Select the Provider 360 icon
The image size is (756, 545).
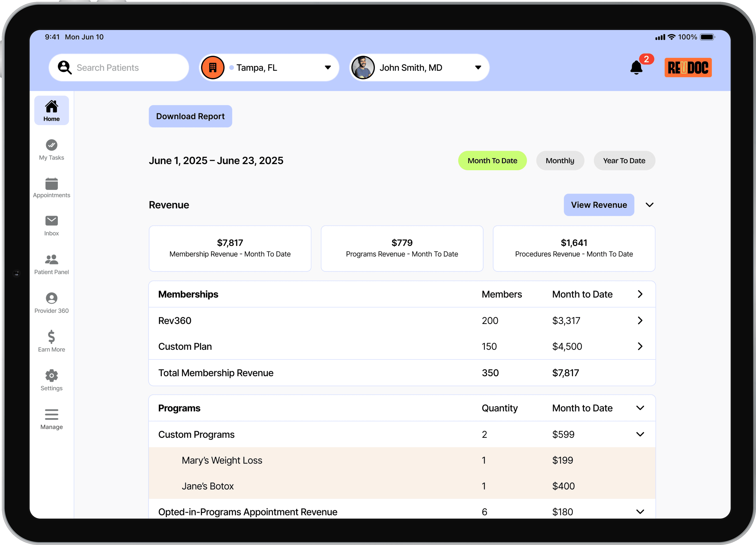(51, 298)
